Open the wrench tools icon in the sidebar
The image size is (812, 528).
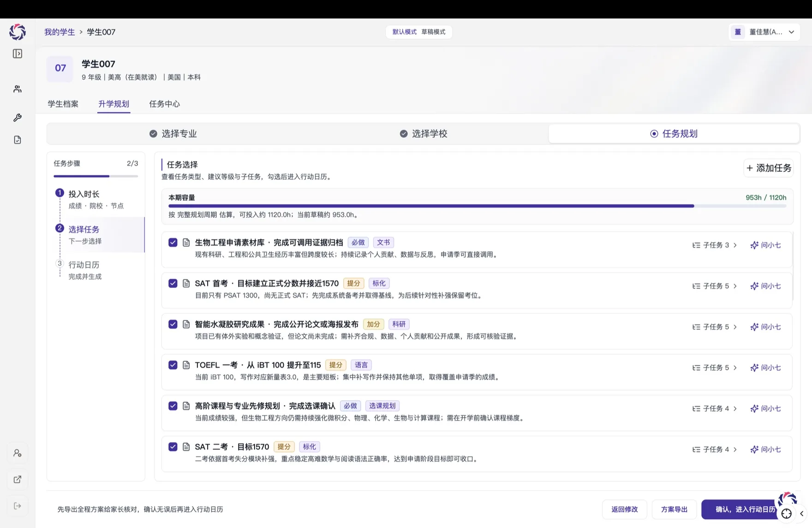coord(18,118)
